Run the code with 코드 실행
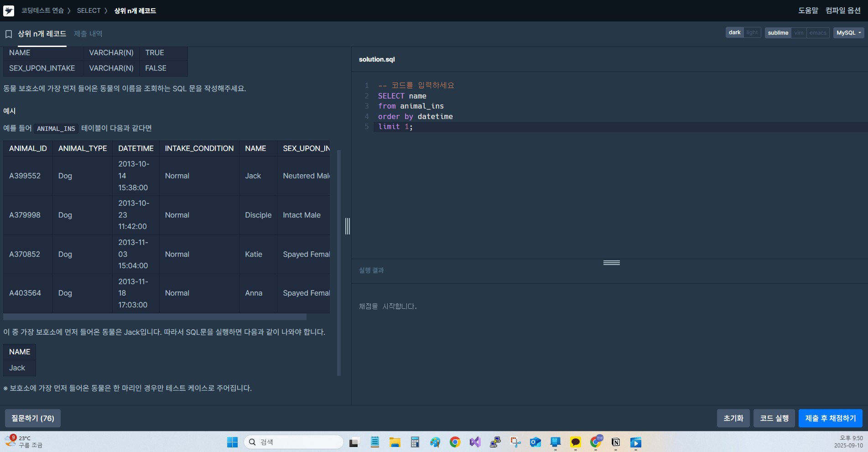The image size is (868, 452). pos(774,418)
